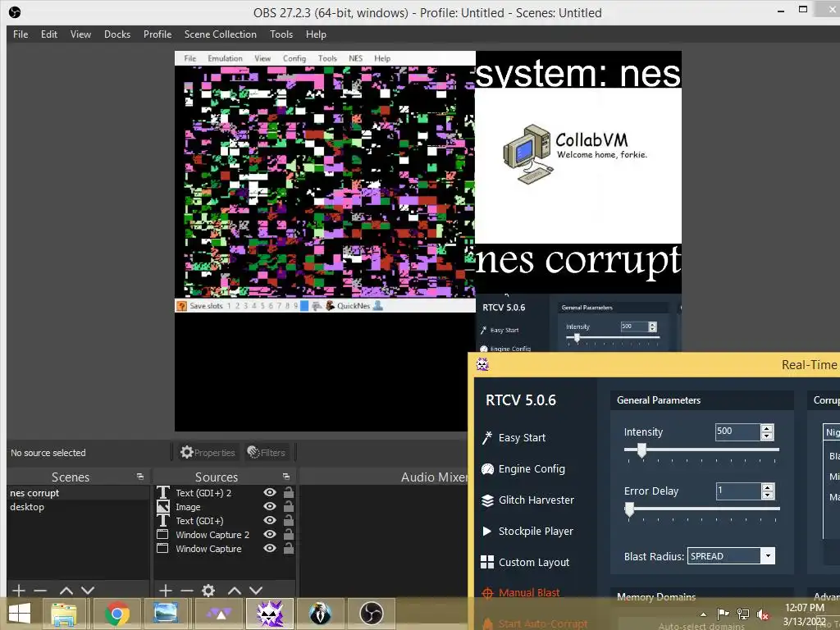This screenshot has width=840, height=630.
Task: Open the eagle icon app from taskbar
Action: tap(321, 614)
